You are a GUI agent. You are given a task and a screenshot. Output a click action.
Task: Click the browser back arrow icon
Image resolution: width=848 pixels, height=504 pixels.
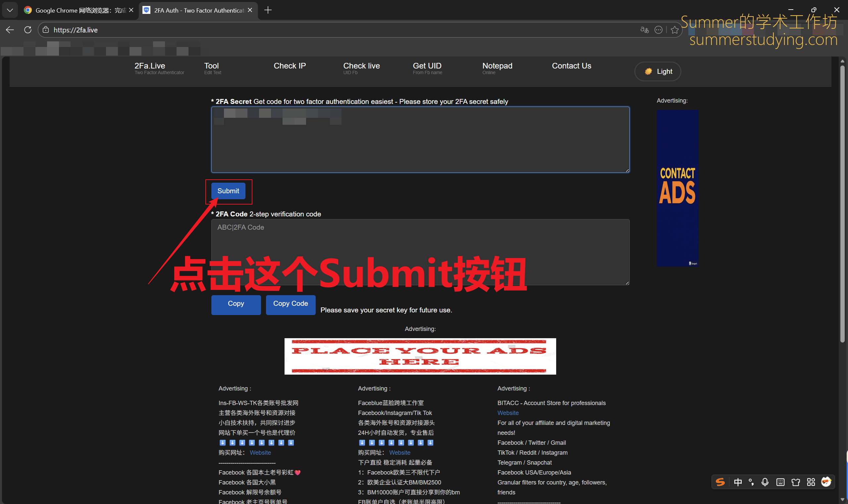tap(10, 30)
